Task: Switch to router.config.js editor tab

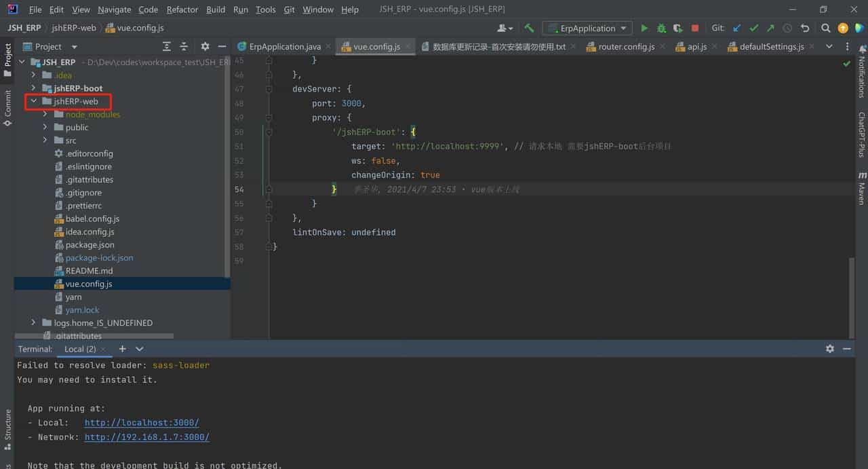Action: coord(626,47)
